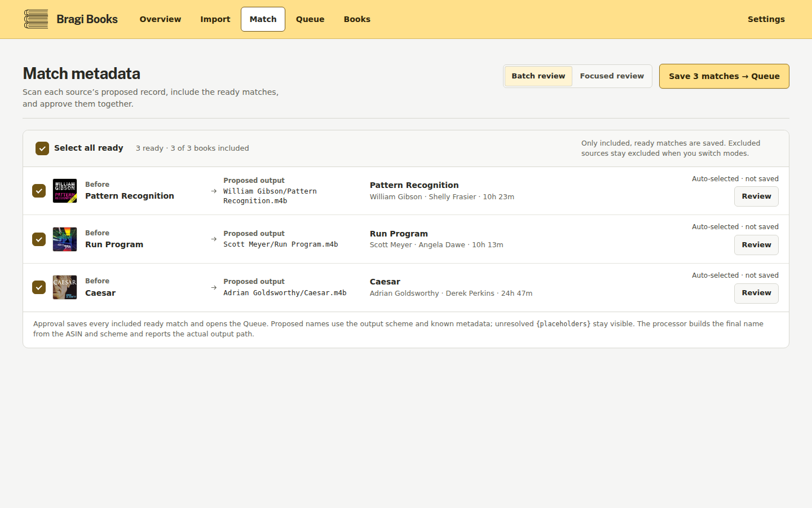Open the Queue tab
Viewport: 812px width, 508px height.
[x=310, y=19]
